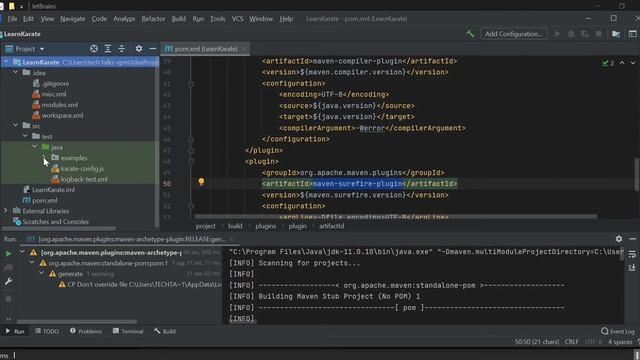Click Expand All icon in Project panel
This screenshot has width=640, height=360.
[108, 49]
